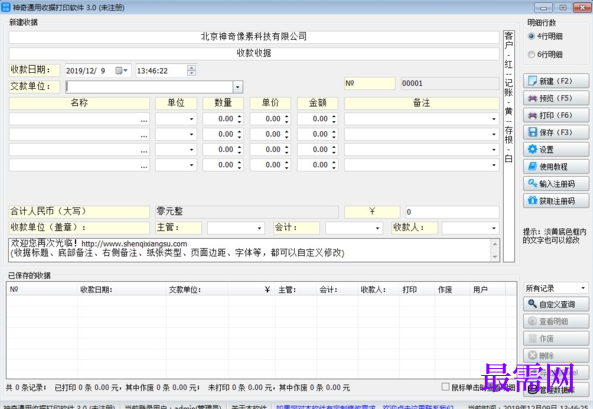Click the 关于本软件 status bar item
This screenshot has height=409, width=593.
(x=248, y=407)
